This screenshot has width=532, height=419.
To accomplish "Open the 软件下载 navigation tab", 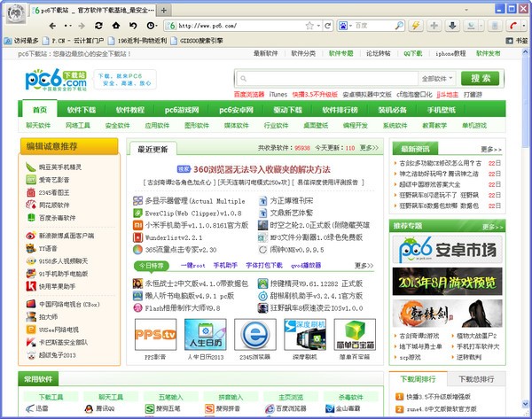I will pos(82,110).
